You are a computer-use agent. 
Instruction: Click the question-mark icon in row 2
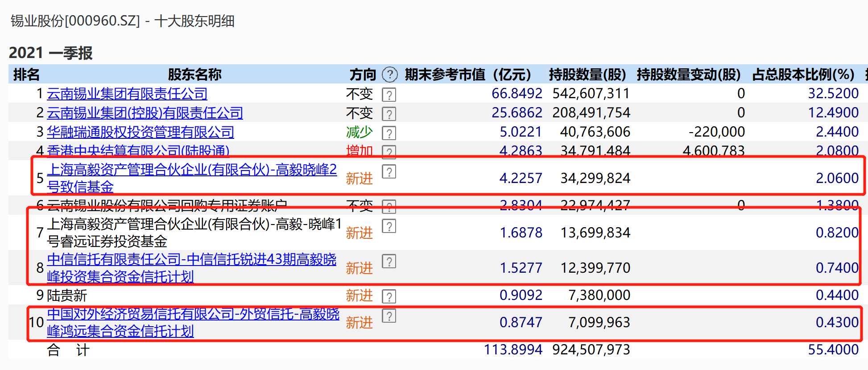(x=389, y=114)
